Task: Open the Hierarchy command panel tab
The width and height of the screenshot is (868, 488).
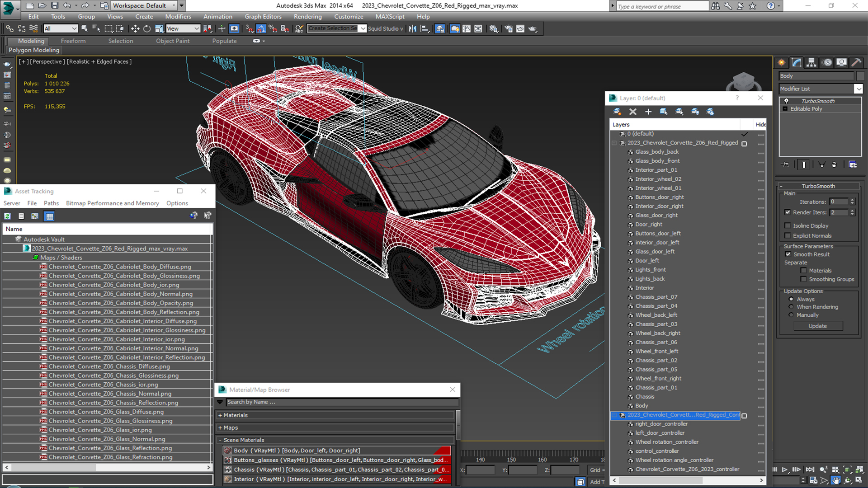Action: pos(811,62)
